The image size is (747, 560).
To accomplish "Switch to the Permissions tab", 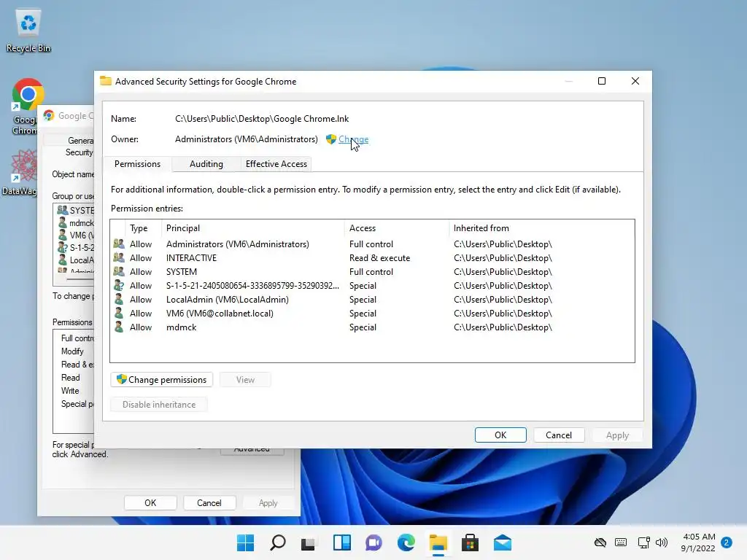I will point(137,164).
